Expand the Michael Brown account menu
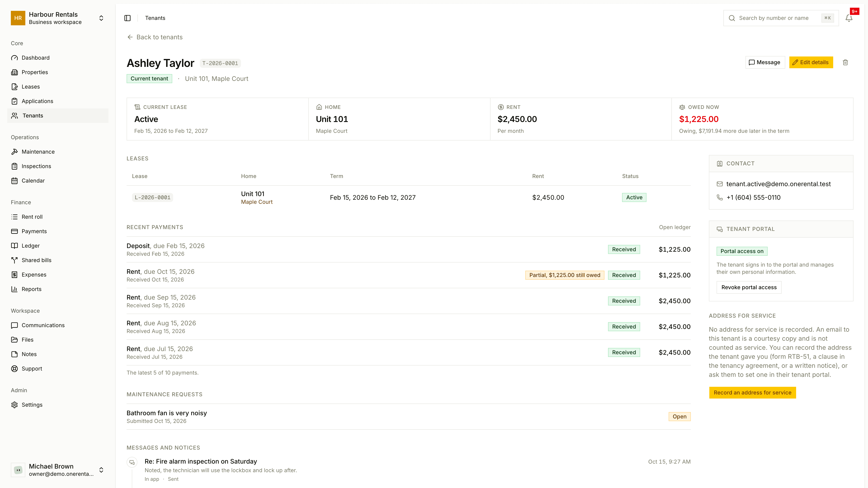The width and height of the screenshot is (868, 488). [58, 470]
